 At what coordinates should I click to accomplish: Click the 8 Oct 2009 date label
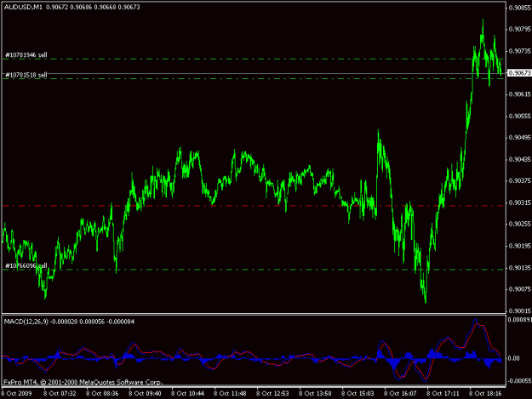coord(17,394)
